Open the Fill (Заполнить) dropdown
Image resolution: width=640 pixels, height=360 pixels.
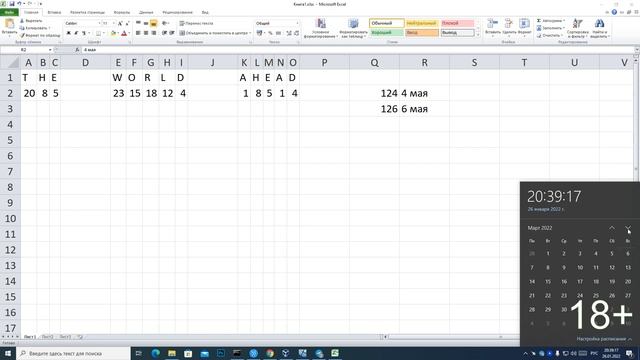(x=551, y=28)
